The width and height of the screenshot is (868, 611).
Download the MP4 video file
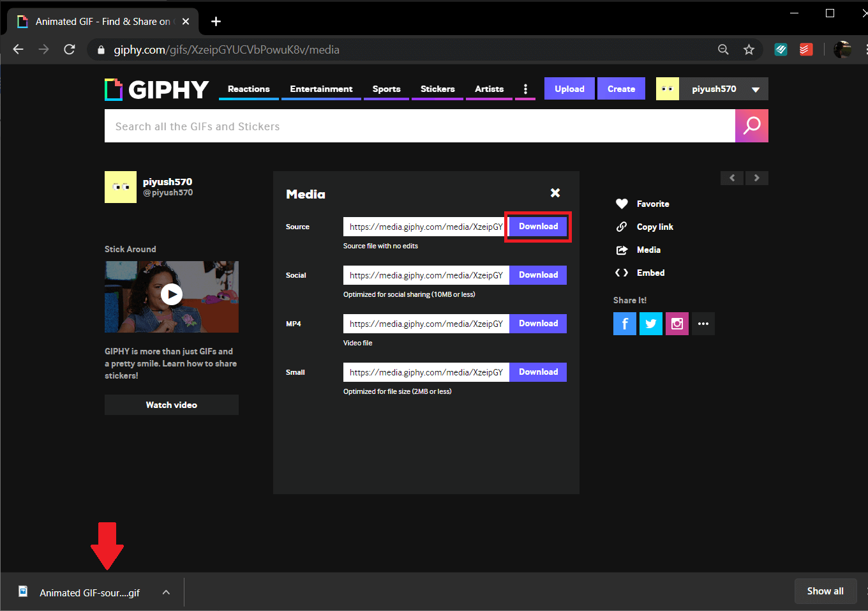(x=538, y=324)
